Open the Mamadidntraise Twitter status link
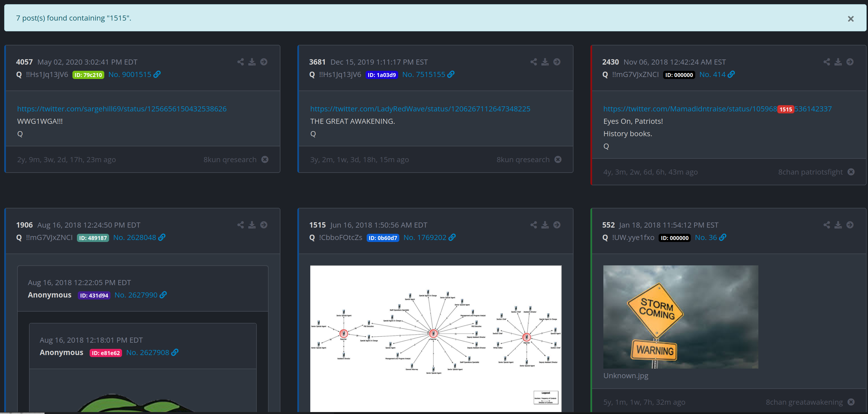The image size is (868, 414). (x=718, y=109)
